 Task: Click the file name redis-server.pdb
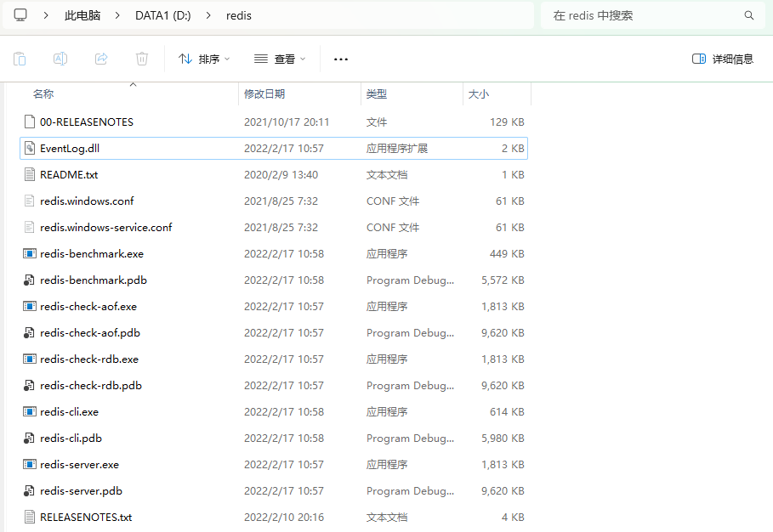pyautogui.click(x=82, y=491)
